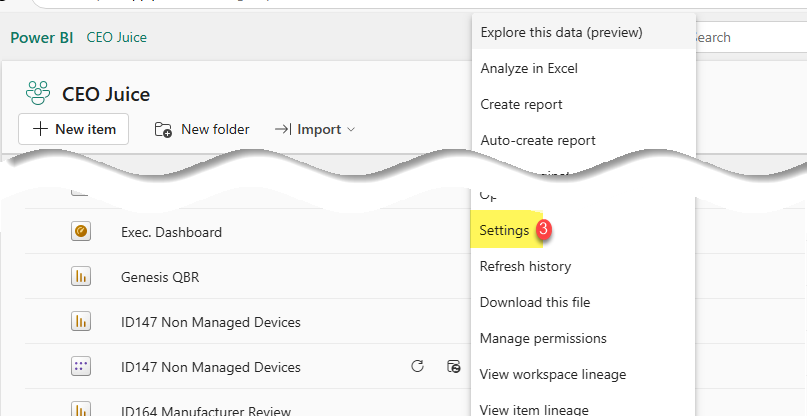Image resolution: width=807 pixels, height=416 pixels.
Task: Select Analyze in Excel option
Action: 529,68
